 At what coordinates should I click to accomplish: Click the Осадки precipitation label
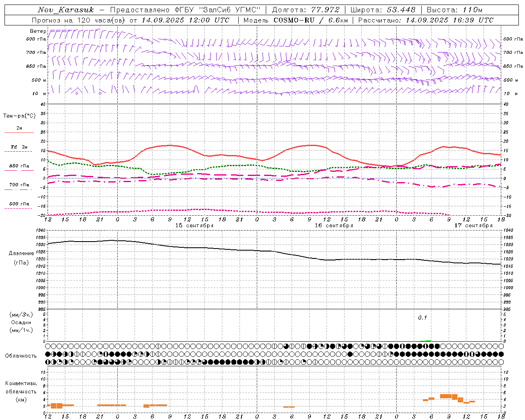(21, 322)
